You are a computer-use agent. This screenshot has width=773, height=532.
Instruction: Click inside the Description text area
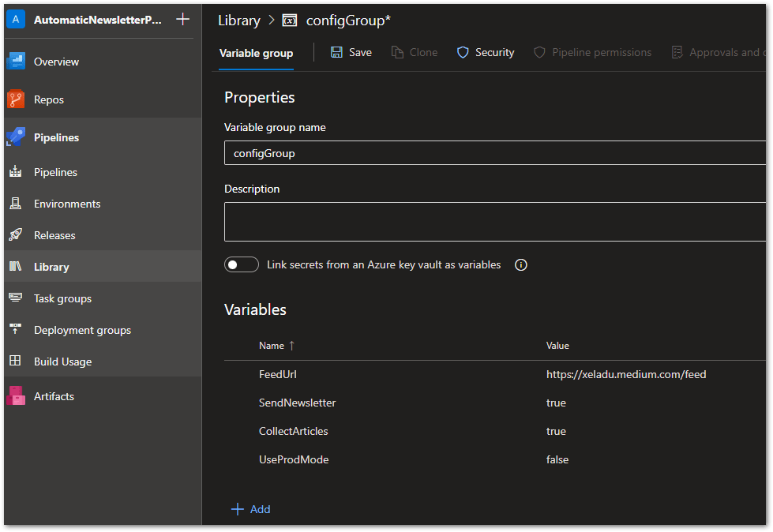[x=494, y=221]
